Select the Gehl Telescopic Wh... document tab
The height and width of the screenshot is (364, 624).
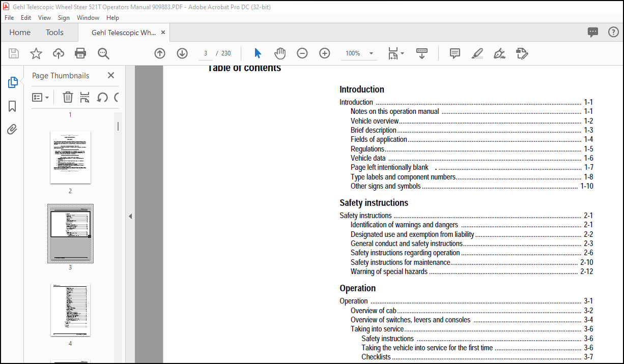pos(124,33)
